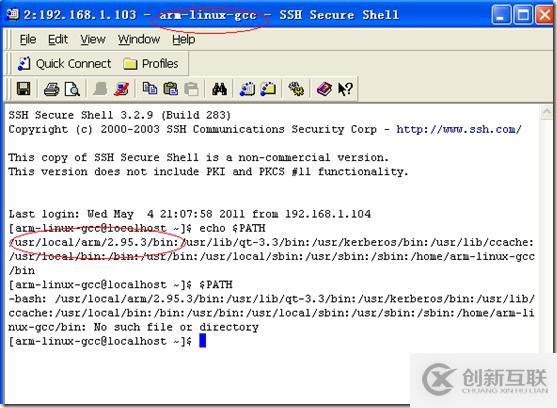This screenshot has width=557, height=408.
Task: Open New Terminal Window icon
Action: [x=247, y=89]
